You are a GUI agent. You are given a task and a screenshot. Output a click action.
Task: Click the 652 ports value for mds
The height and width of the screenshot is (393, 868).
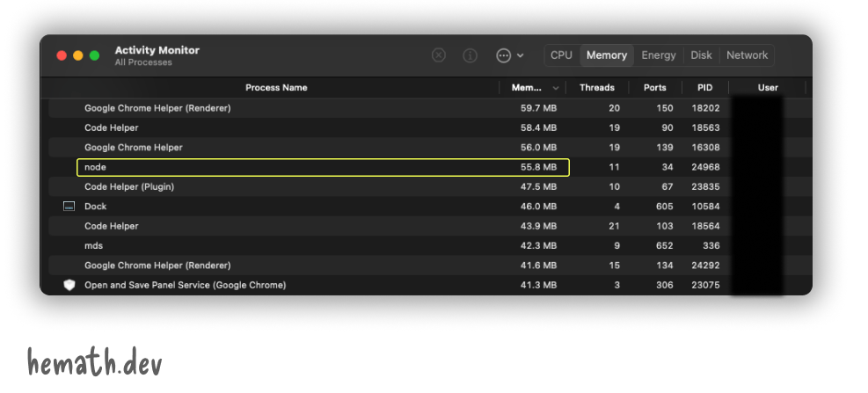tap(664, 246)
